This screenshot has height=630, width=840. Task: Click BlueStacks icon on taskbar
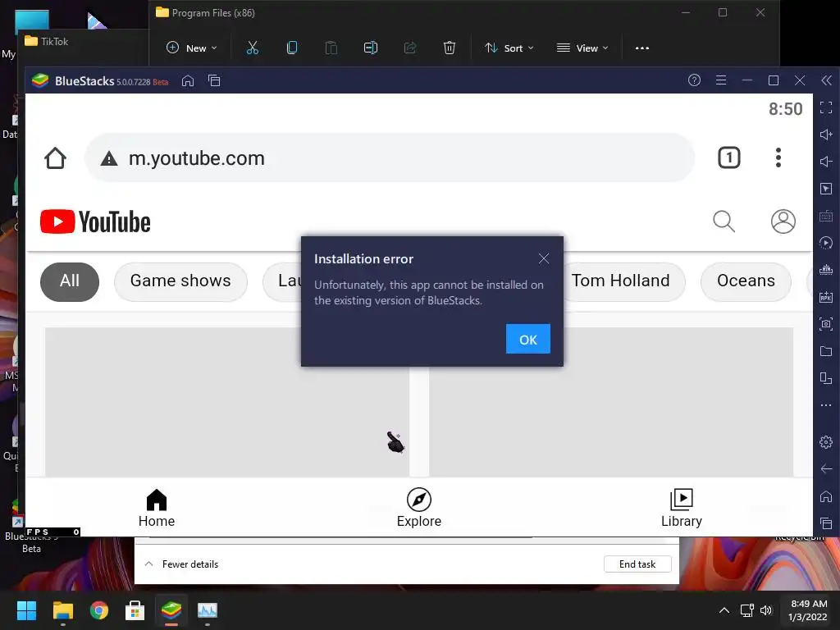(171, 610)
